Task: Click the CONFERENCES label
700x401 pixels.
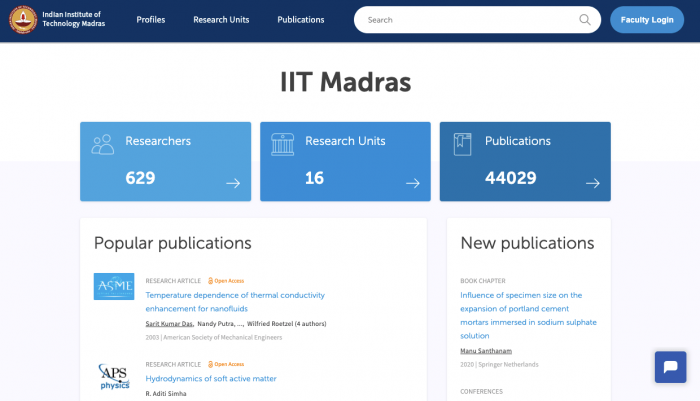Action: click(482, 392)
